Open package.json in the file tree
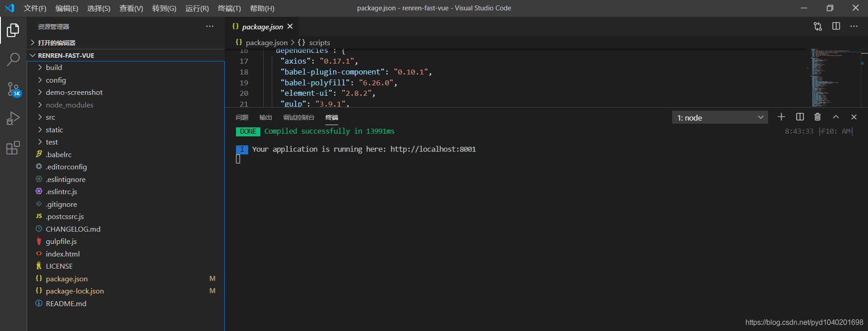868x331 pixels. (x=126, y=279)
